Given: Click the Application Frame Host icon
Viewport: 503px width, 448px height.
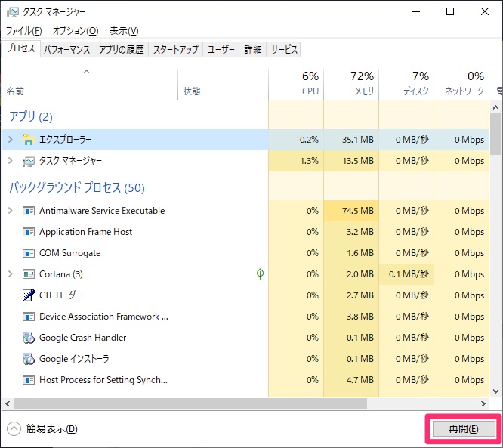Looking at the screenshot, I should (29, 232).
